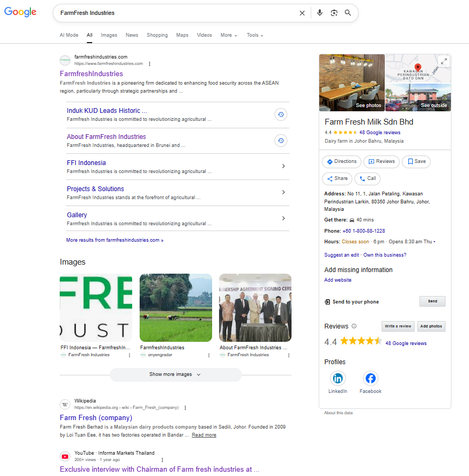Open the Facebook profile icon
The image size is (469, 476).
[x=370, y=378]
